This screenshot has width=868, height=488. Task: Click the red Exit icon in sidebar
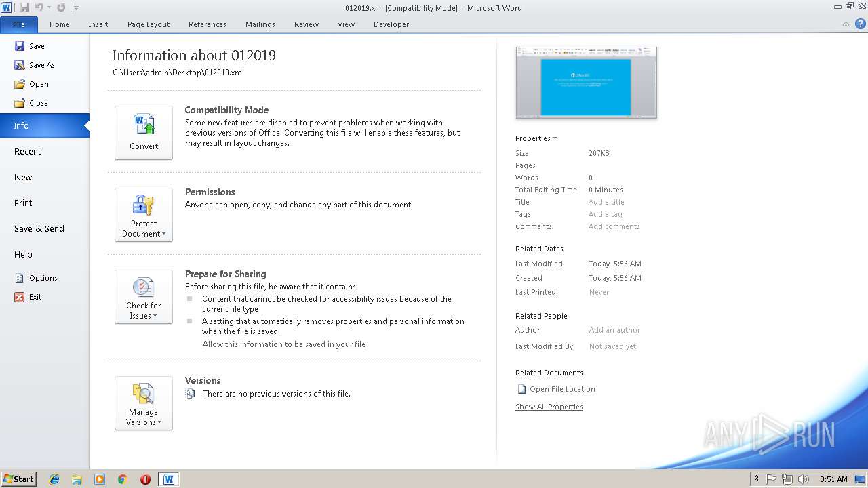pyautogui.click(x=20, y=297)
